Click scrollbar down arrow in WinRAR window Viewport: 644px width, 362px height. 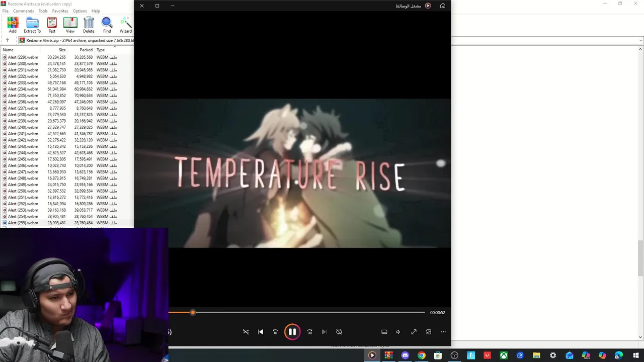click(x=640, y=337)
